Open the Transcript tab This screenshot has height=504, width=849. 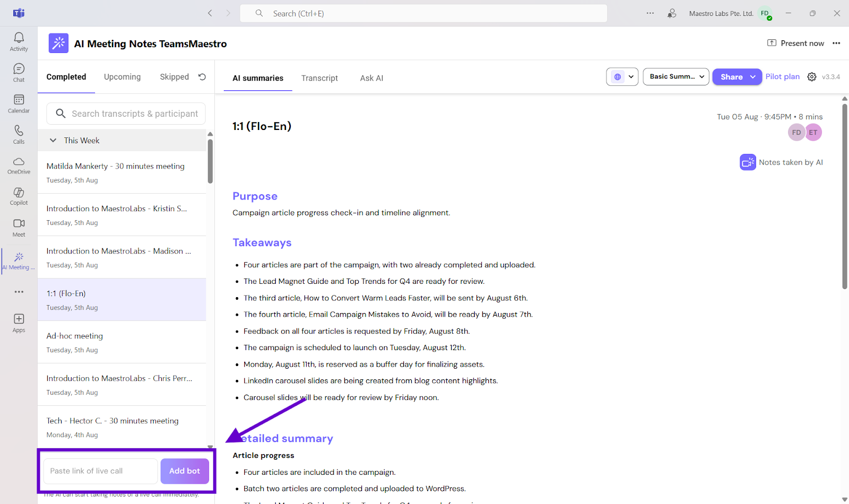pos(319,78)
